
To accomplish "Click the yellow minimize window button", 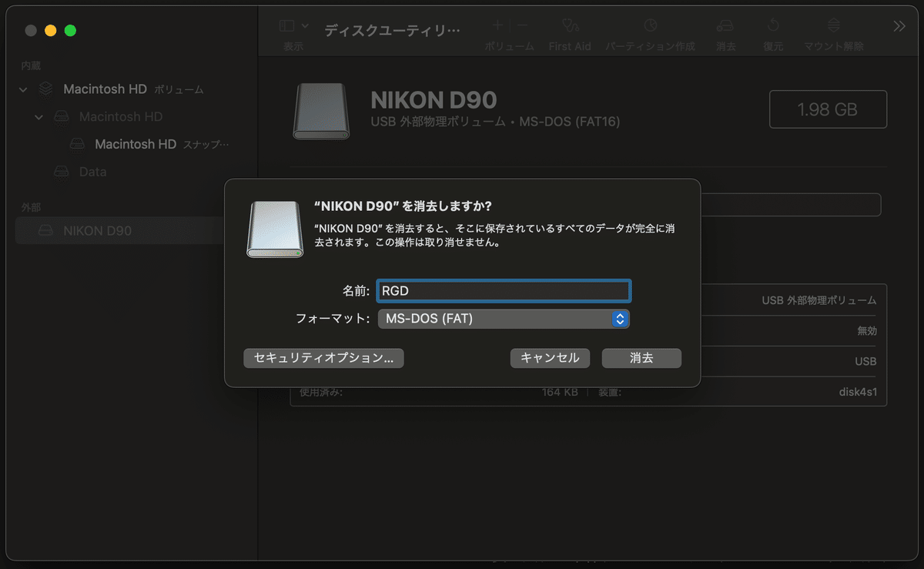I will point(51,31).
